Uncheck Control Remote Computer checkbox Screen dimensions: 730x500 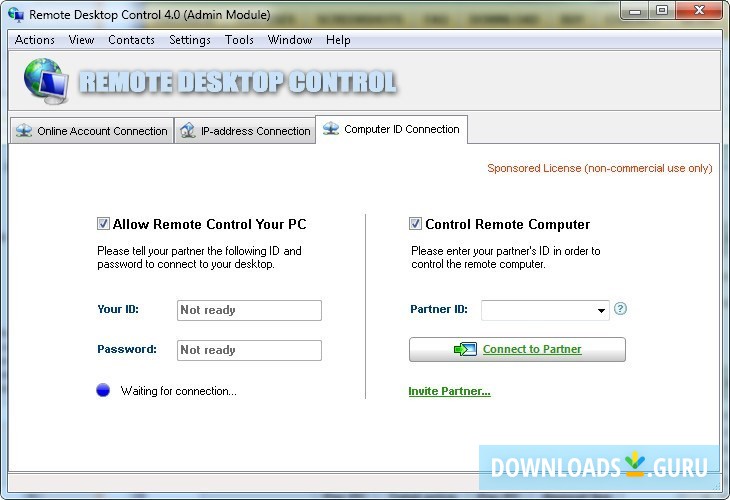tap(415, 224)
